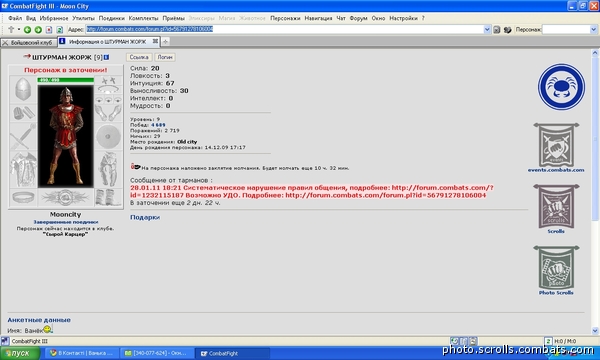The width and height of the screenshot is (600, 360).
Task: Click the earrings equipment slot
Action: 108,80
